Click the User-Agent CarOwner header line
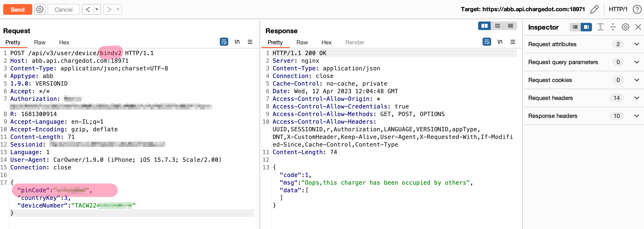 [x=116, y=160]
